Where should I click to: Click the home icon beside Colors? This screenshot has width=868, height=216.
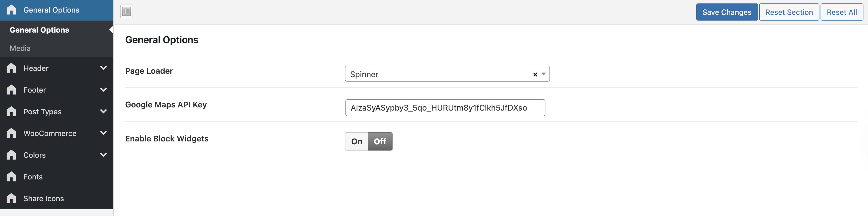[11, 155]
